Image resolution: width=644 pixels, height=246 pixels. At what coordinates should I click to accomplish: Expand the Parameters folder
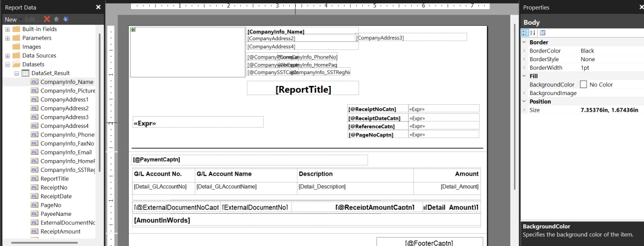point(8,38)
